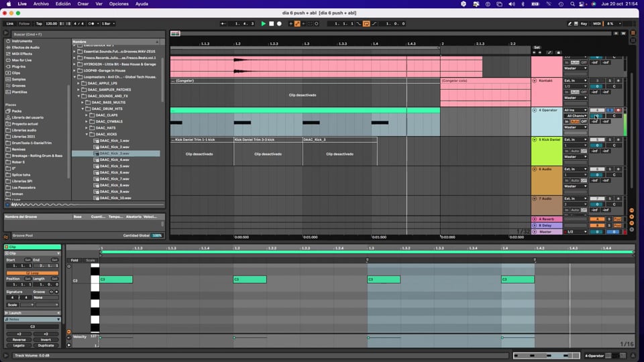Open the Clips browser category
Screen dimensions: 644x362
[x=16, y=73]
